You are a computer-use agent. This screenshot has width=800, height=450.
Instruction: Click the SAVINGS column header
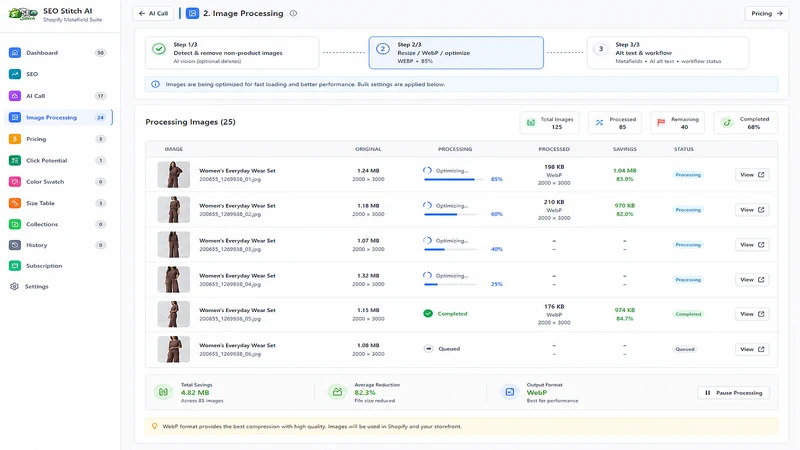pyautogui.click(x=624, y=149)
